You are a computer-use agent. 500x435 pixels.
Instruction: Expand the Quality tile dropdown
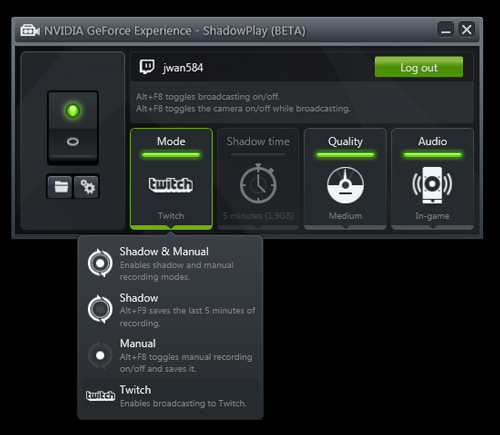point(345,179)
